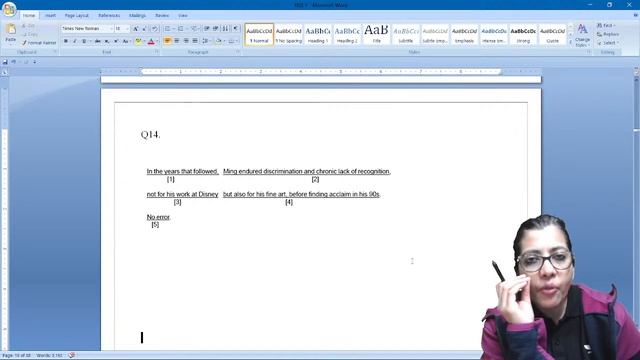Open the Mailings tab
The height and width of the screenshot is (360, 640).
(137, 16)
